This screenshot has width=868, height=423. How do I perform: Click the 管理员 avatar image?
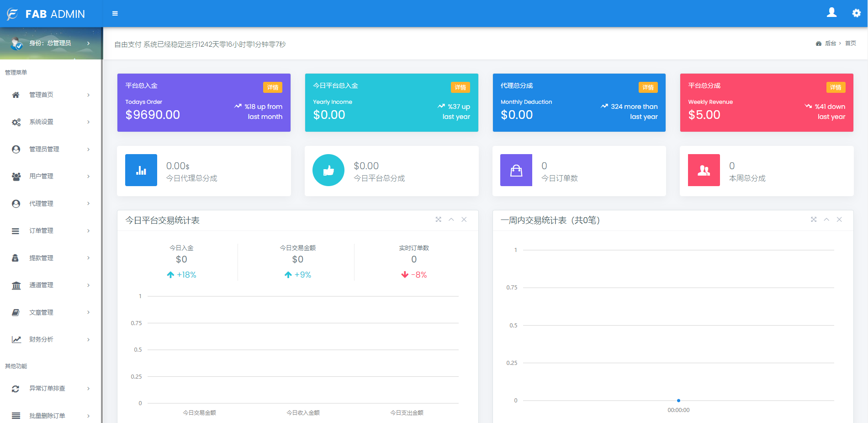[17, 43]
